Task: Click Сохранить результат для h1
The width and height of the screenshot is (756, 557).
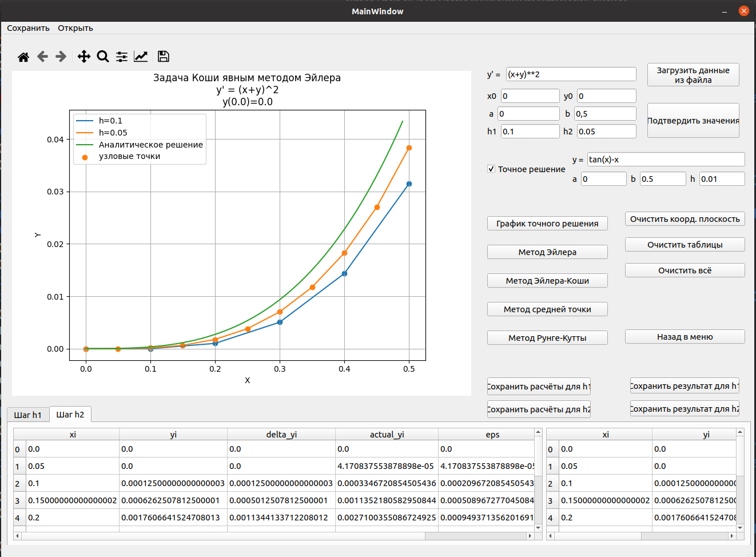Action: pyautogui.click(x=685, y=386)
